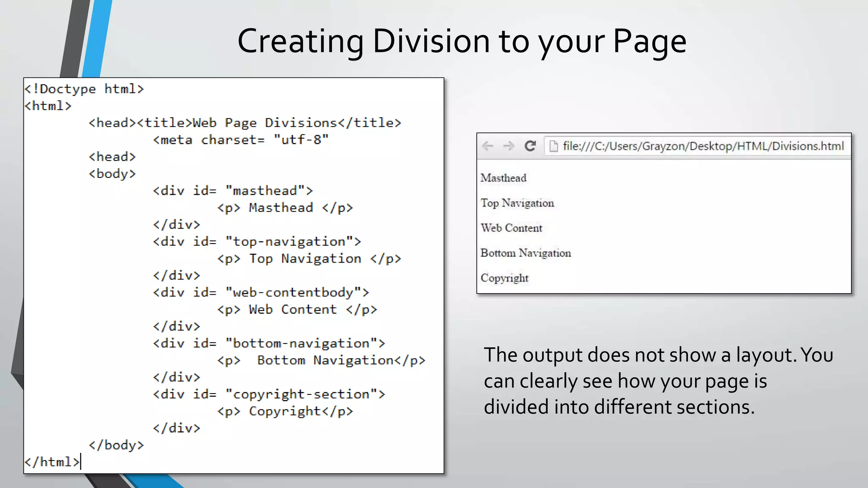This screenshot has width=868, height=488.
Task: Click the Top Navigation text in browser
Action: 517,203
